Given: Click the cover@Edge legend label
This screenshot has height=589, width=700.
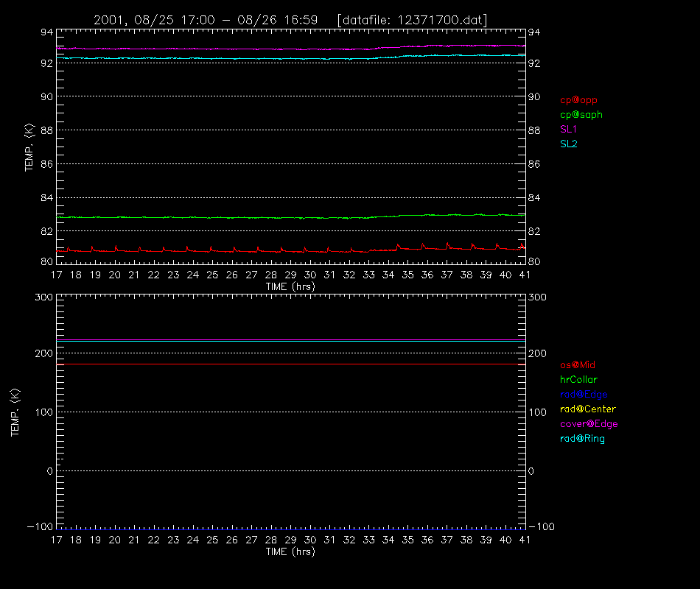Looking at the screenshot, I should [x=589, y=424].
